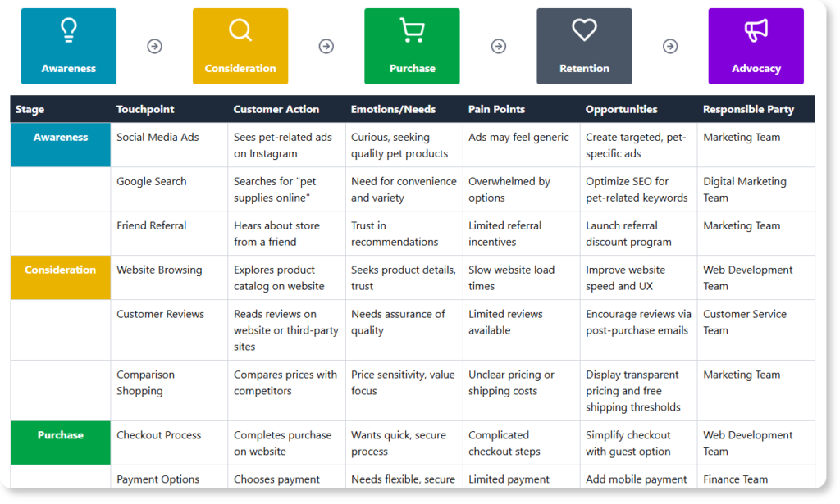Click the Social Media Ads touchpoint
Image resolution: width=840 pixels, height=504 pixels.
coord(157,138)
